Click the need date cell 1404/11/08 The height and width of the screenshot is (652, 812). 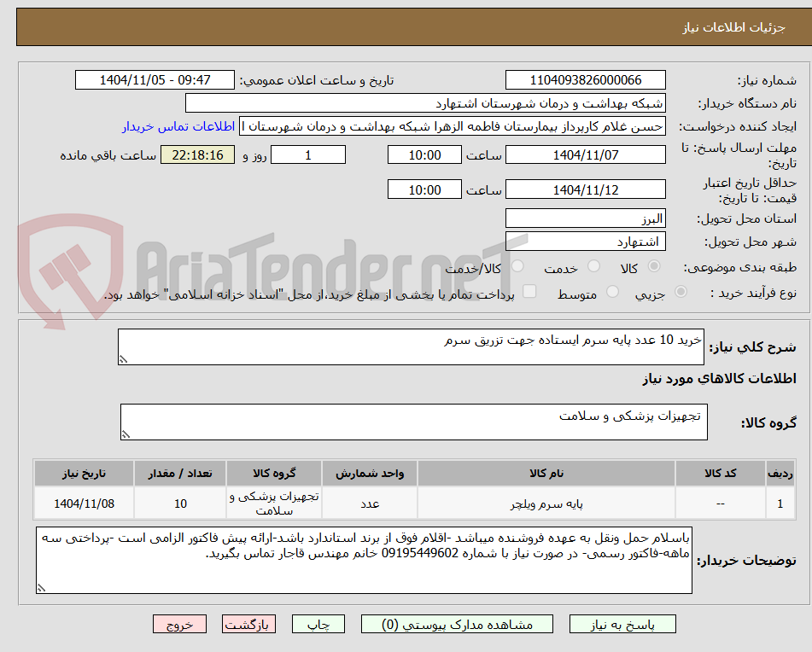tap(84, 504)
